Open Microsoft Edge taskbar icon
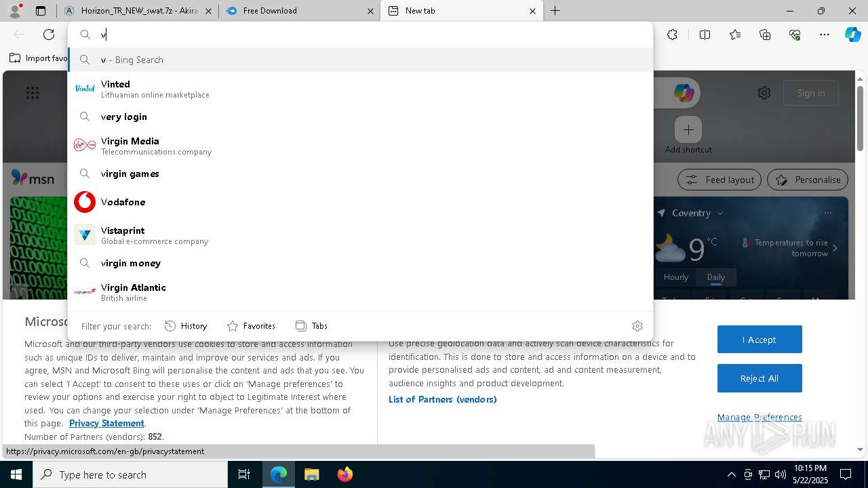Screen dimensions: 868x488 click(x=279, y=474)
